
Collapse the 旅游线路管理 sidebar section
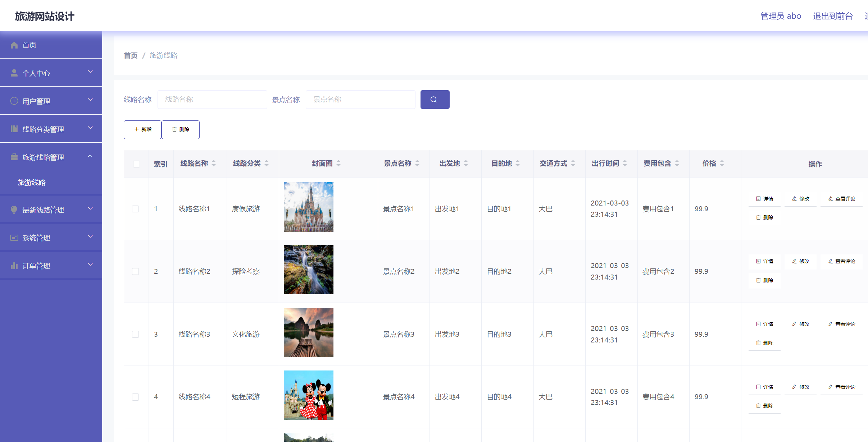[x=90, y=156]
